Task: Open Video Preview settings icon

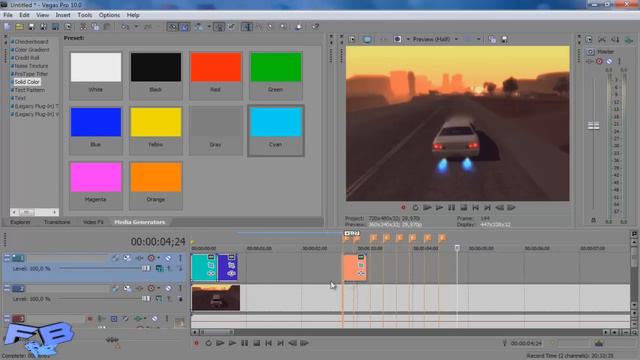Action: 352,39
